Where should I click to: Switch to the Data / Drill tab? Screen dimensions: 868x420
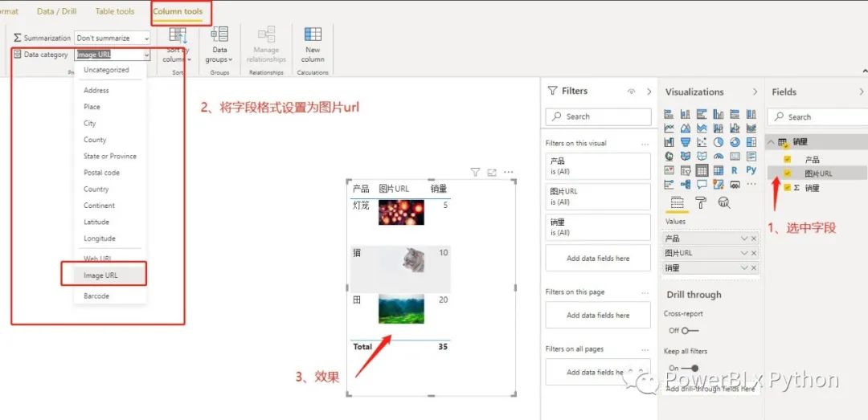click(56, 11)
